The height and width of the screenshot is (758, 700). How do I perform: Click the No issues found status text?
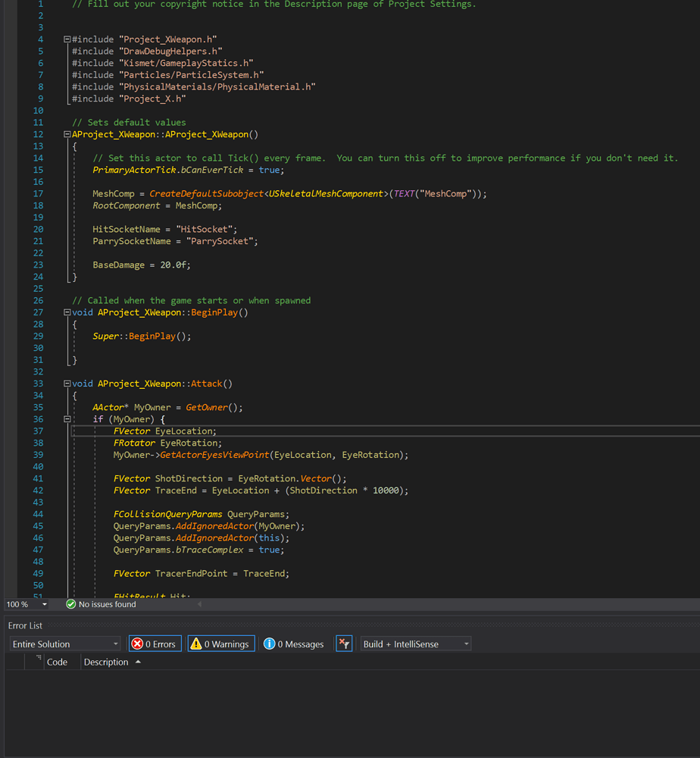(x=108, y=604)
